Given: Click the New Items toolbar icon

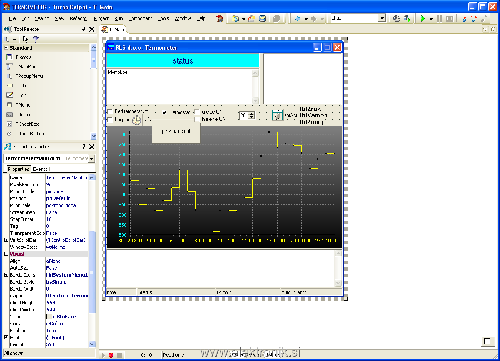Looking at the screenshot, I should point(236,19).
